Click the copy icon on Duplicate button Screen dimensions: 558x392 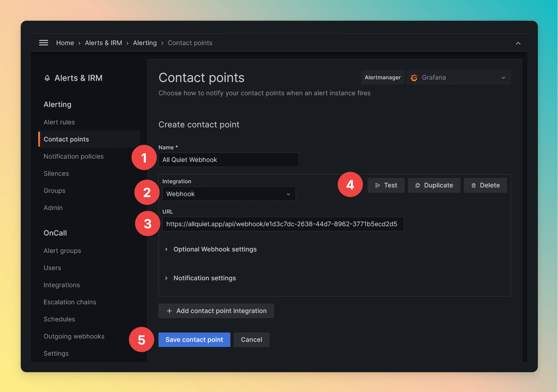(418, 185)
